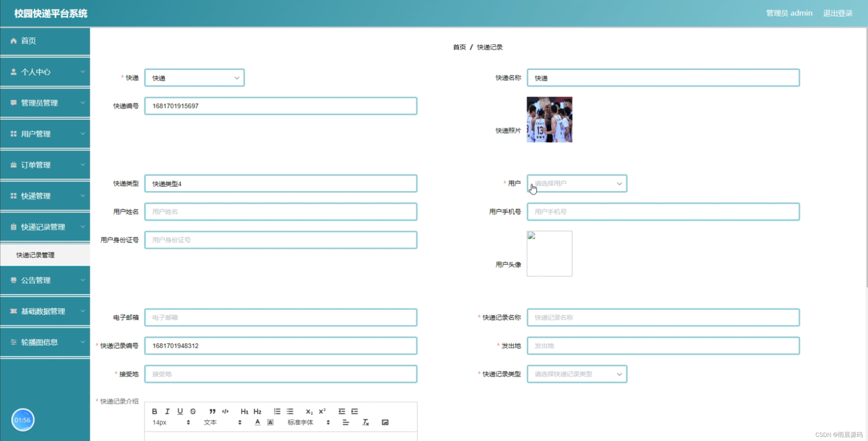This screenshot has width=868, height=441.
Task: Toggle superscript in editor toolbar
Action: coord(322,411)
